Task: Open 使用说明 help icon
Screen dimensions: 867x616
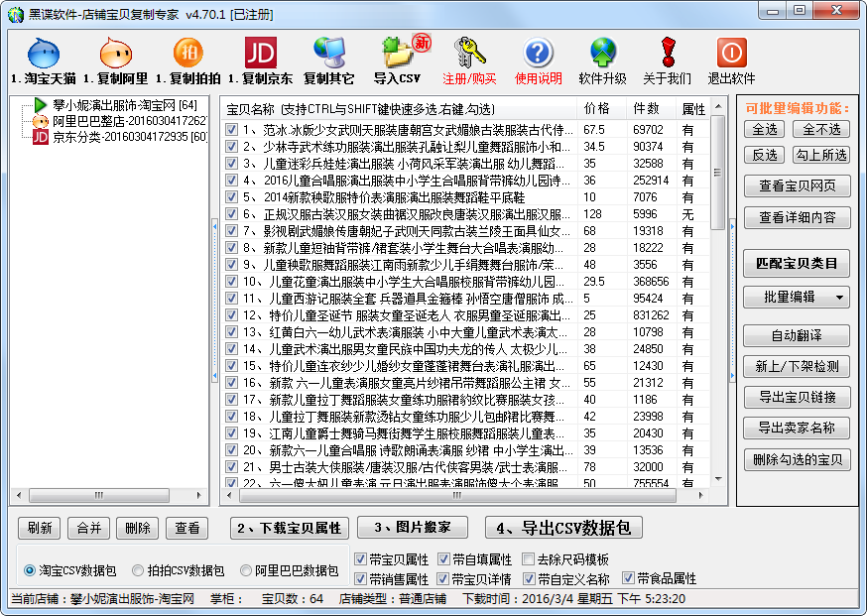Action: coord(538,54)
